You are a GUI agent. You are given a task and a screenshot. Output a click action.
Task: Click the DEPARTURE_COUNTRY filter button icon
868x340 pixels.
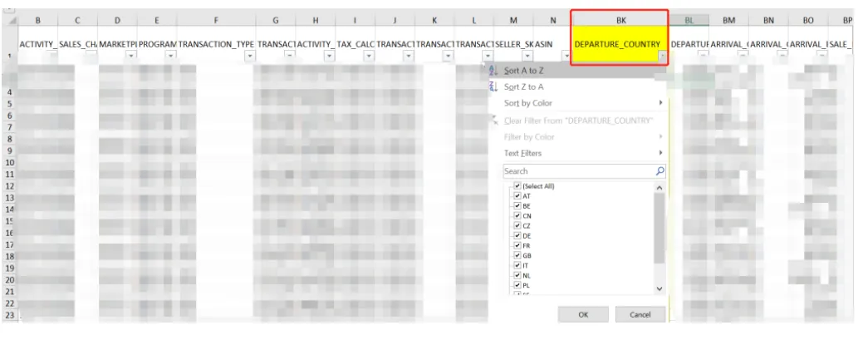[x=662, y=56]
